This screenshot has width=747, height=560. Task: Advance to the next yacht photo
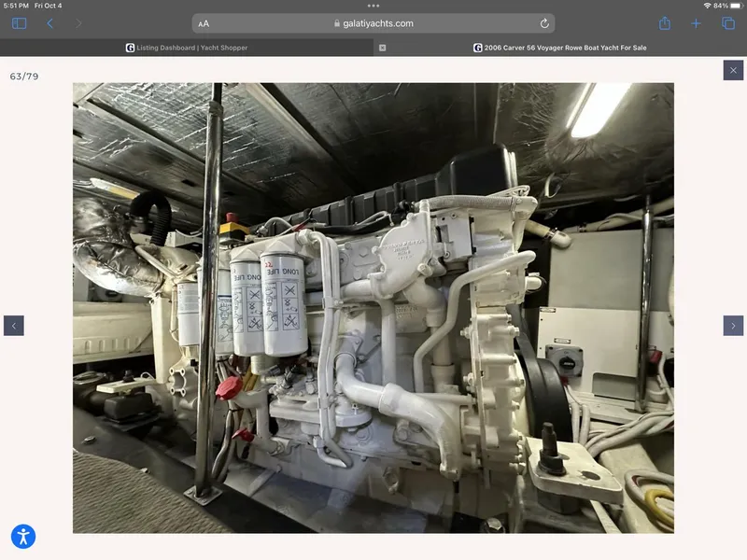tap(732, 325)
